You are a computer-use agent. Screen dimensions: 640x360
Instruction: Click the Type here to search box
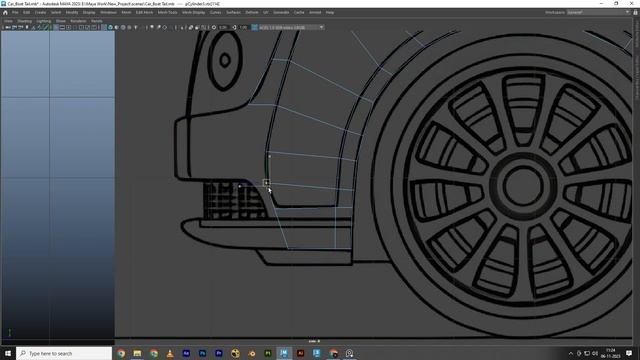[64, 353]
